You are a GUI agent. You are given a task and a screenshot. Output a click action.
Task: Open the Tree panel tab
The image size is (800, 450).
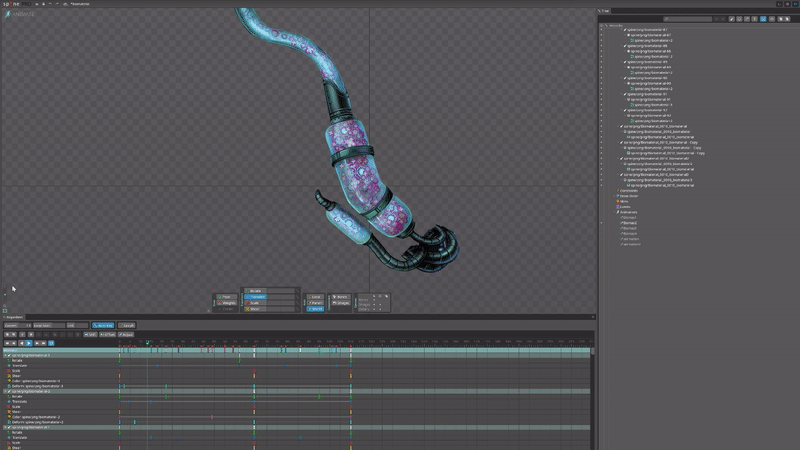tap(606, 12)
